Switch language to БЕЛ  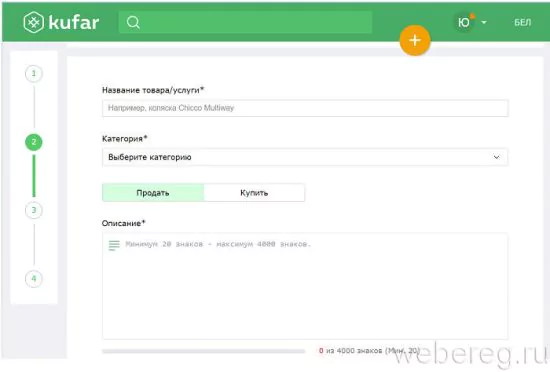point(522,22)
